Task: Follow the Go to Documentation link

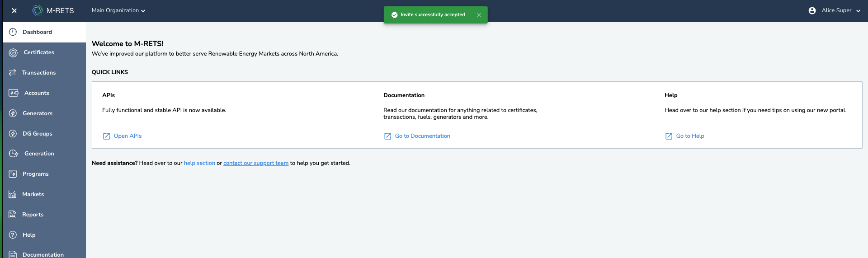Action: click(422, 136)
